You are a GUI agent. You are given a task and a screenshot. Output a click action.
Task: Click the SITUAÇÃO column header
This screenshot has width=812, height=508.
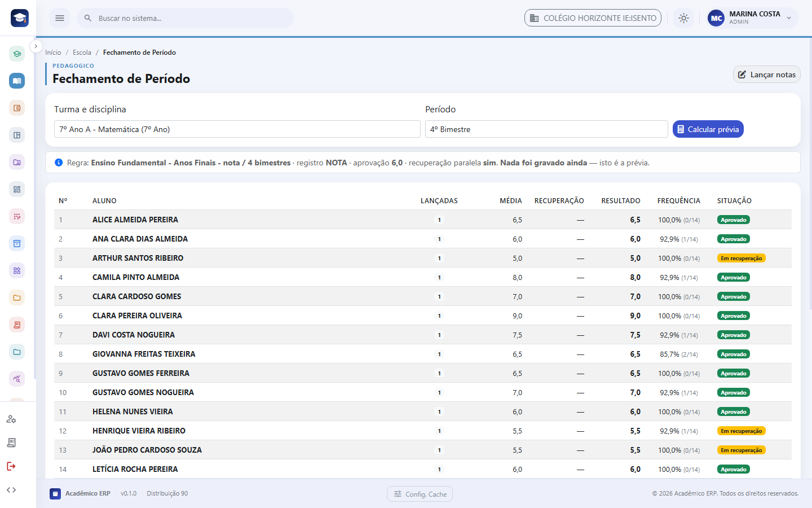tap(734, 201)
